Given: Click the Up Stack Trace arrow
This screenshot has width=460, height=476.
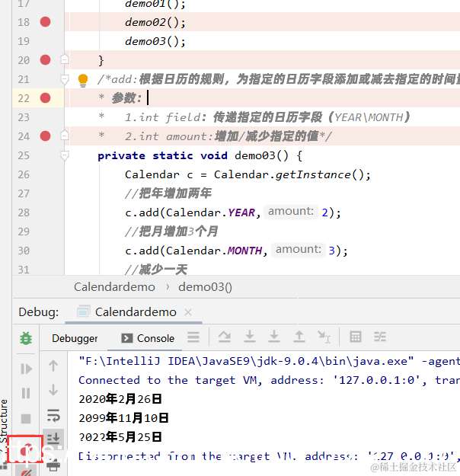Looking at the screenshot, I should (53, 366).
